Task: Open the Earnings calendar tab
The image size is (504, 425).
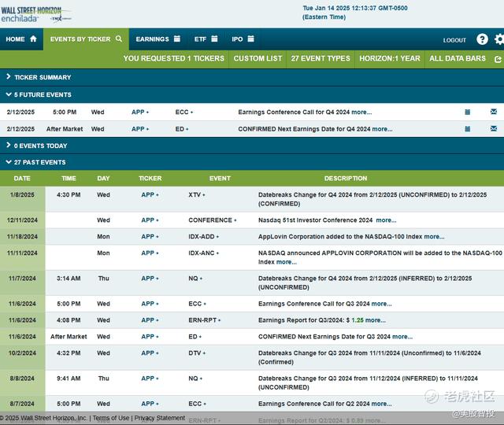Action: pyautogui.click(x=157, y=39)
